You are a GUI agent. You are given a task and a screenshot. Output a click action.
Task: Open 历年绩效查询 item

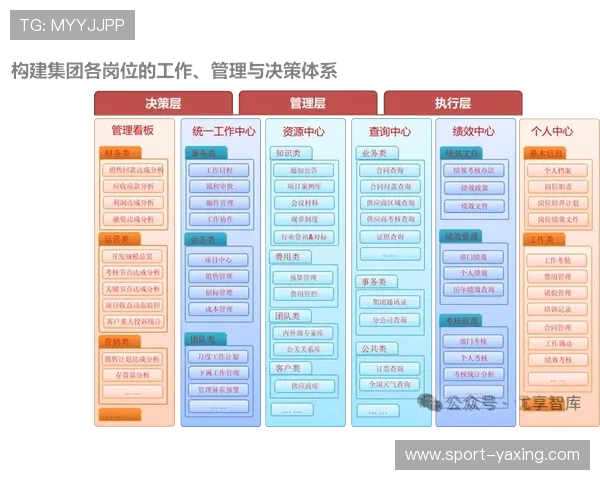pos(473,289)
